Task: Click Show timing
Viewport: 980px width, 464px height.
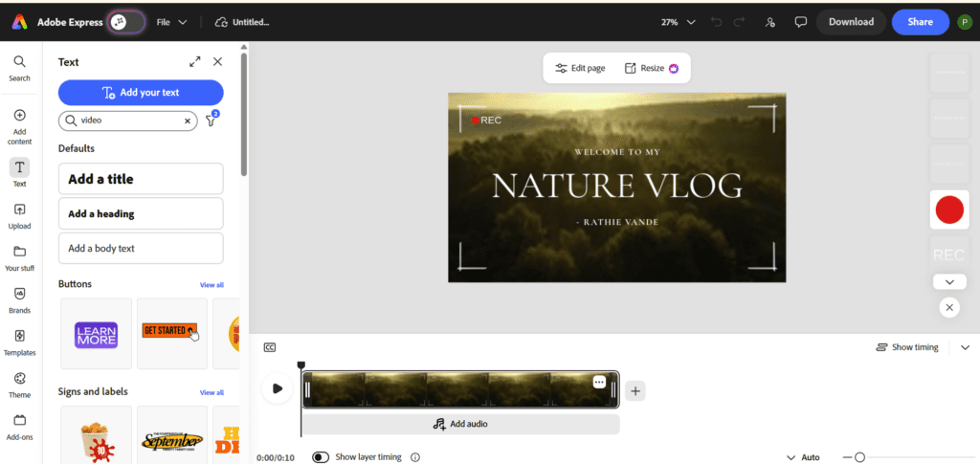Action: pos(907,347)
